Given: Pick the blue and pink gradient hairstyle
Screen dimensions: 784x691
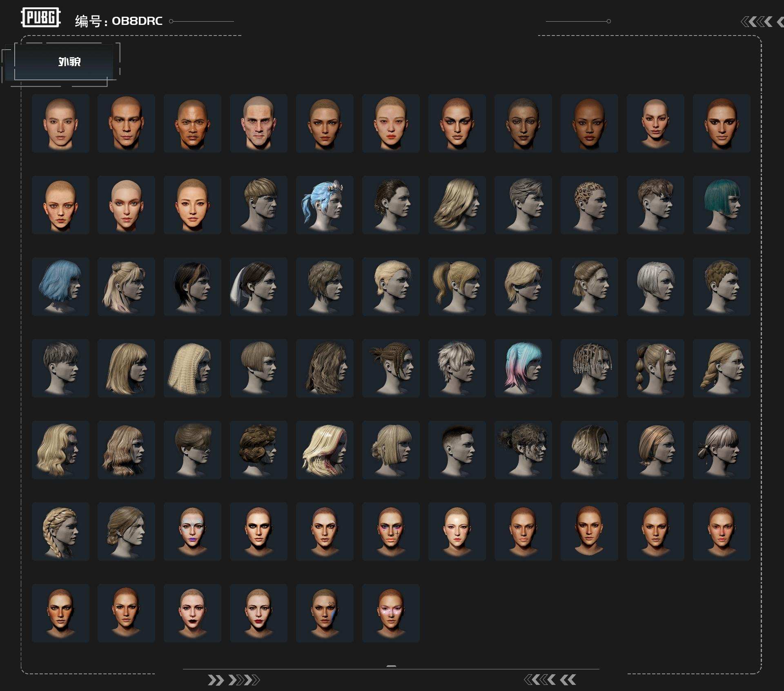Looking at the screenshot, I should [x=523, y=368].
